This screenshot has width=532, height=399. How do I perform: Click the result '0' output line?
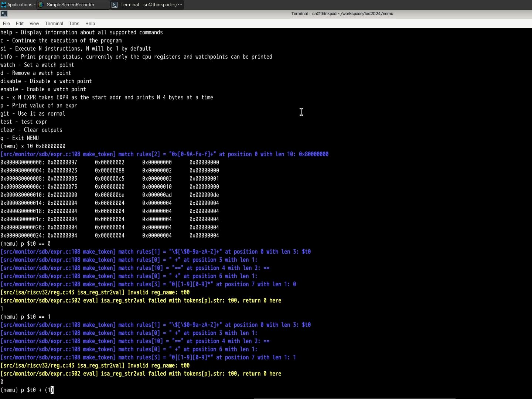[2, 382]
